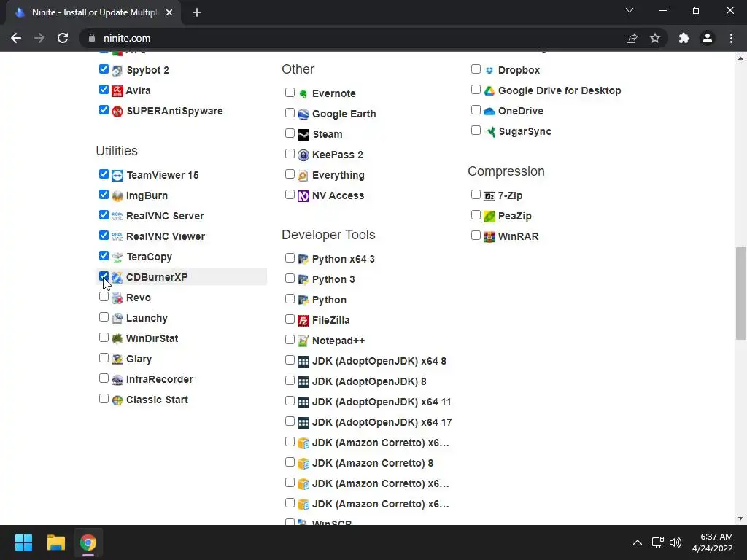The width and height of the screenshot is (747, 560).
Task: Click the Revo icon
Action: point(117,298)
